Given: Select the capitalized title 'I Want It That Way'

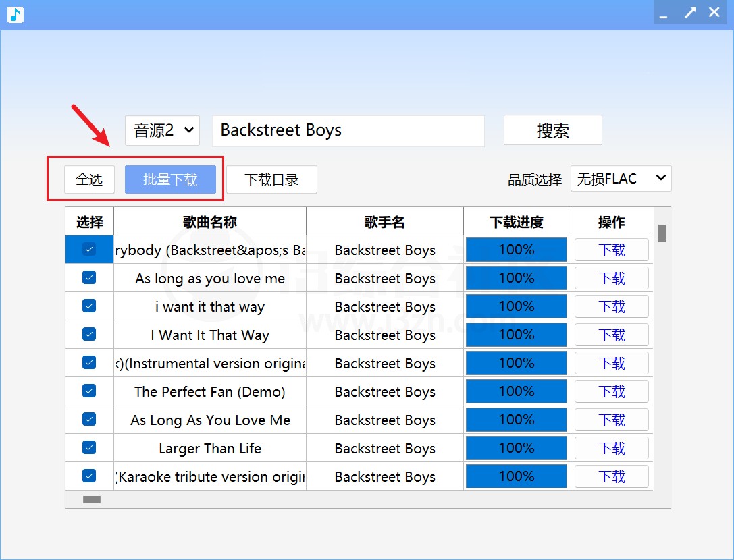Looking at the screenshot, I should (210, 335).
